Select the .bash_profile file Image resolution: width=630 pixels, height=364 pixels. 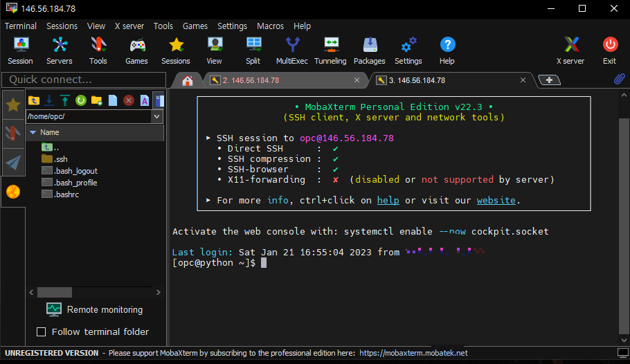point(69,183)
